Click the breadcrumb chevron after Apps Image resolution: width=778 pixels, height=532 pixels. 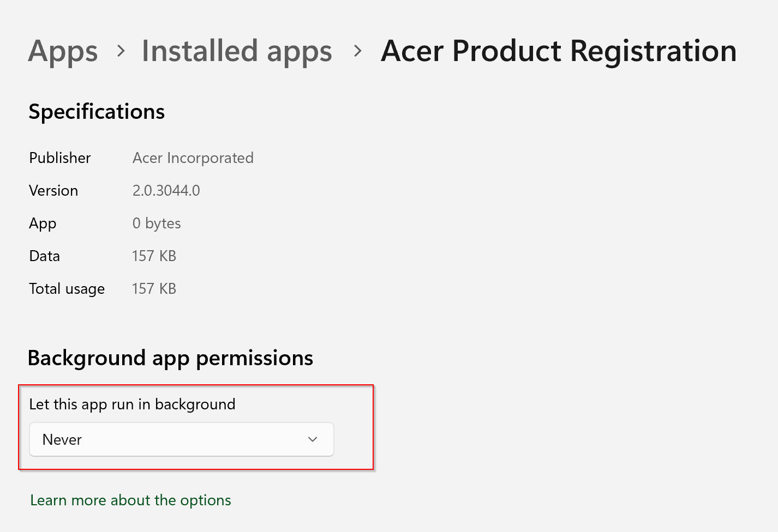click(x=121, y=51)
